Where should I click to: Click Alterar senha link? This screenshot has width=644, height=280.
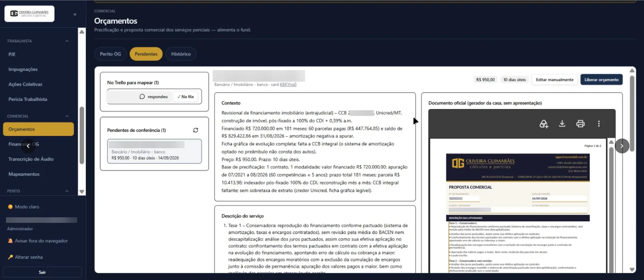[25, 257]
